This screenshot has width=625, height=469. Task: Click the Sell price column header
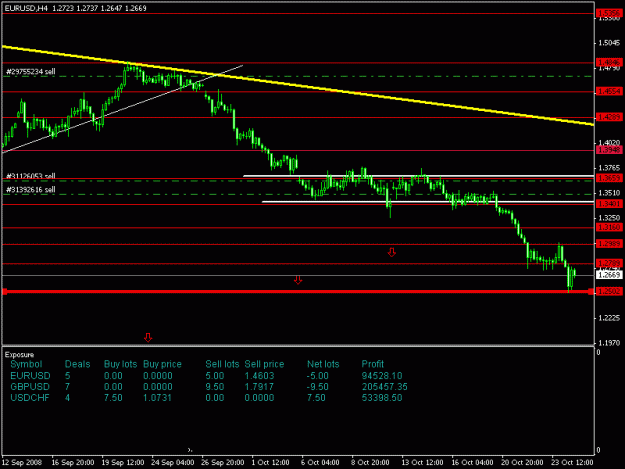point(264,364)
